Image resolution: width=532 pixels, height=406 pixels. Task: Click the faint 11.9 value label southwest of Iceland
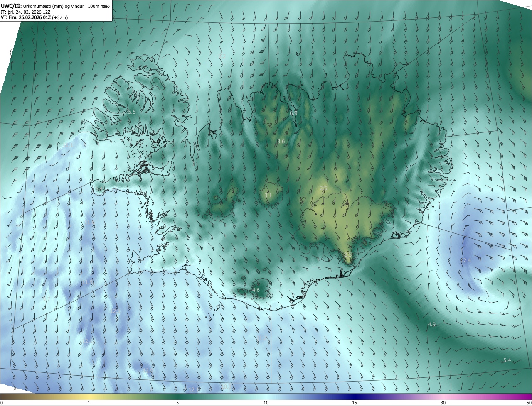tap(87, 282)
